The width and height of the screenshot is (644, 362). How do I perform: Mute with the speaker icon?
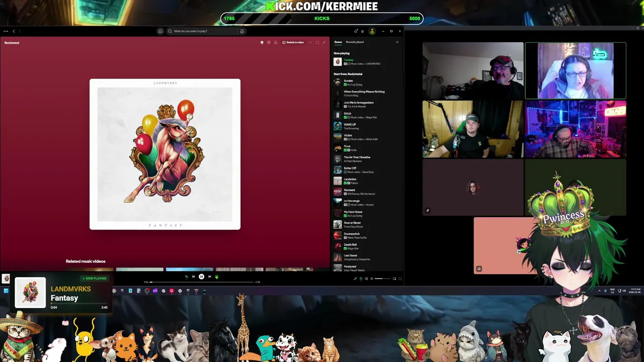point(371,279)
